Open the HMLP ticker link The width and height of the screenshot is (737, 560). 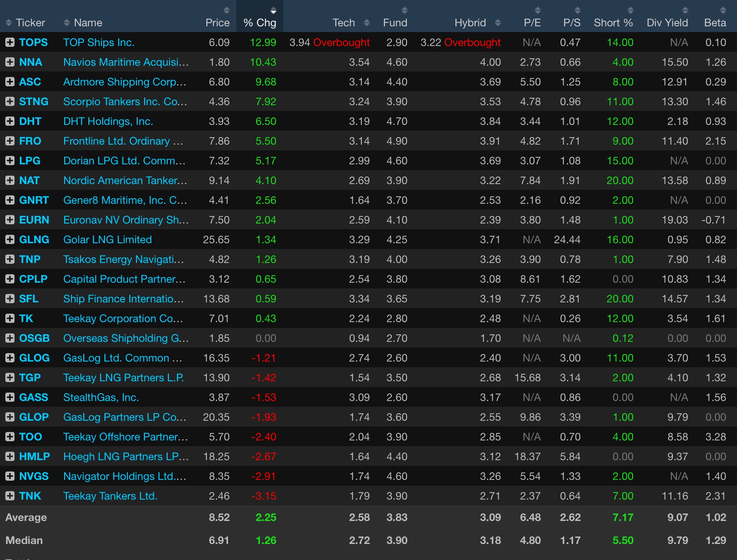tap(35, 456)
